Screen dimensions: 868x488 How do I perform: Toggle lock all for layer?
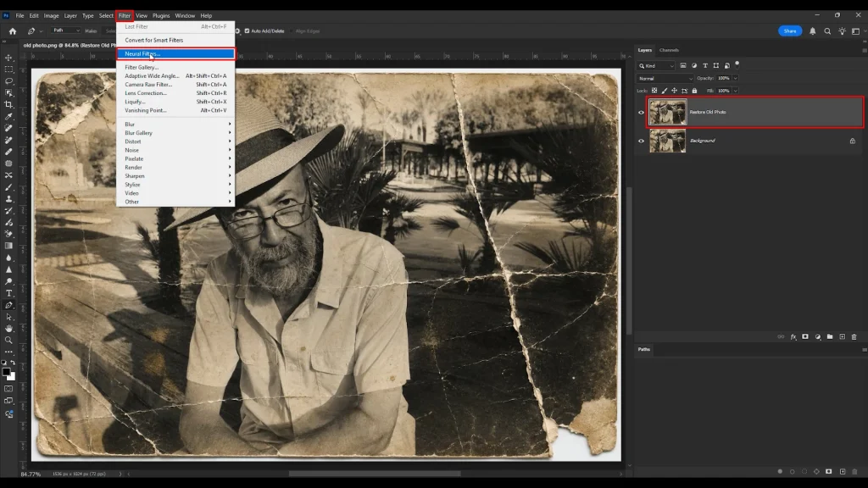pyautogui.click(x=695, y=91)
